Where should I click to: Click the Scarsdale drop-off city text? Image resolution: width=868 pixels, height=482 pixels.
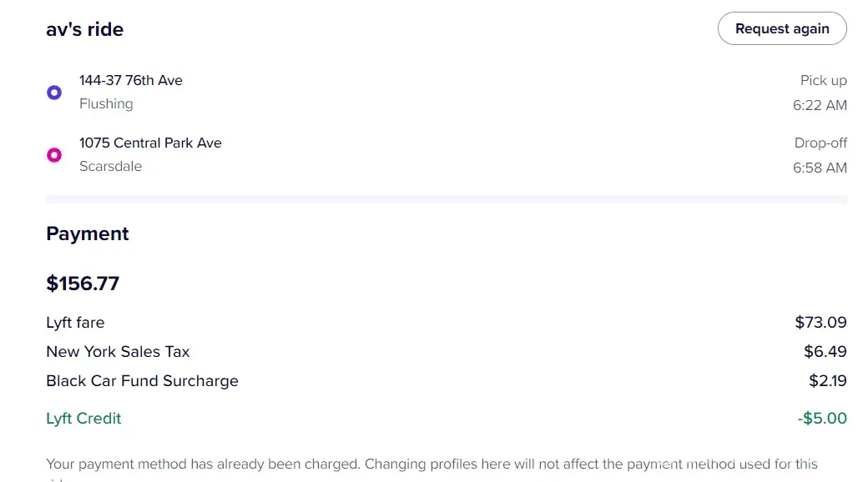pos(110,167)
